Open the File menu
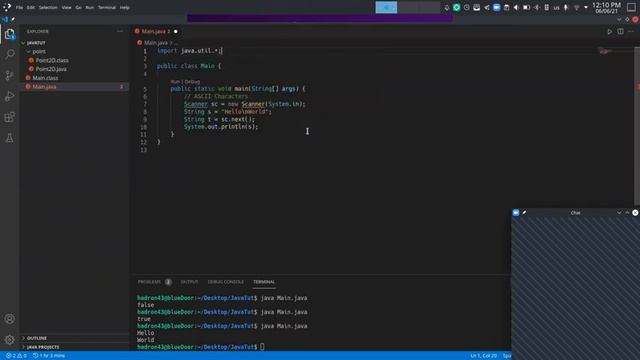The height and width of the screenshot is (360, 640). (x=19, y=7)
